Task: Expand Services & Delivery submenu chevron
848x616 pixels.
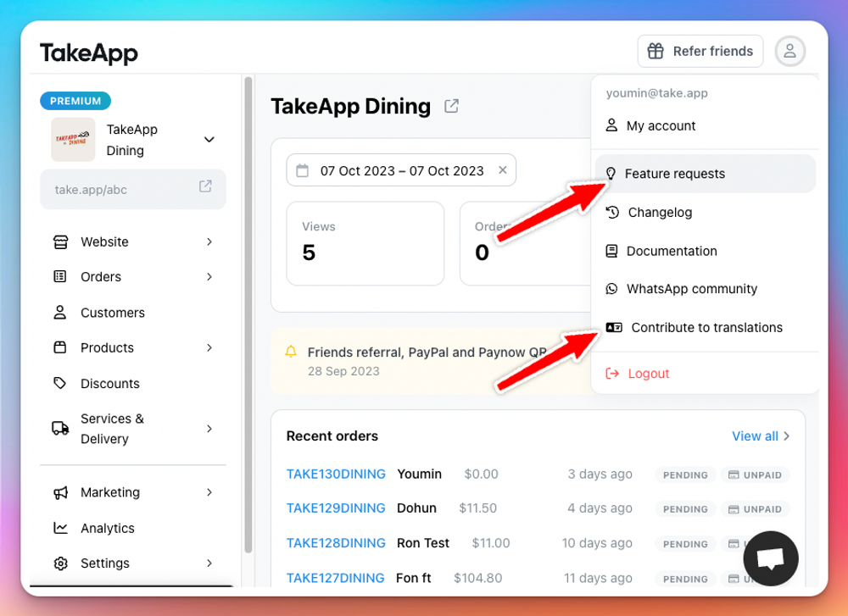Action: (x=209, y=429)
